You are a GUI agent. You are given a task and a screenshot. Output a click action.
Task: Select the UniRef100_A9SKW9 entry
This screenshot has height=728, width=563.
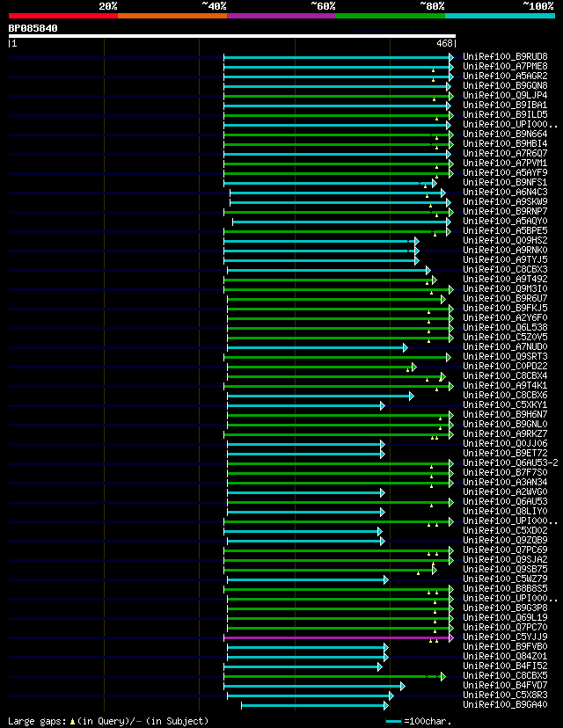point(505,202)
